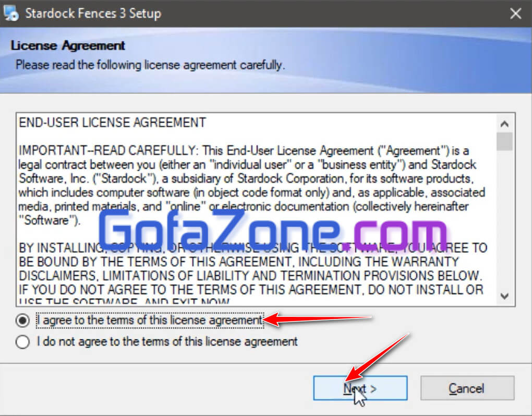The image size is (532, 416).
Task: Click the "I do not agree to the terms" label
Action: [167, 341]
